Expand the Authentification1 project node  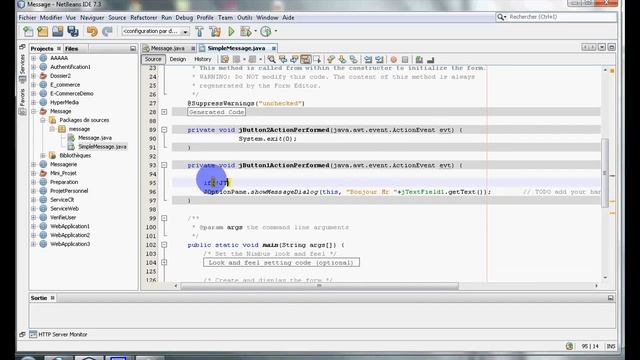click(x=34, y=67)
